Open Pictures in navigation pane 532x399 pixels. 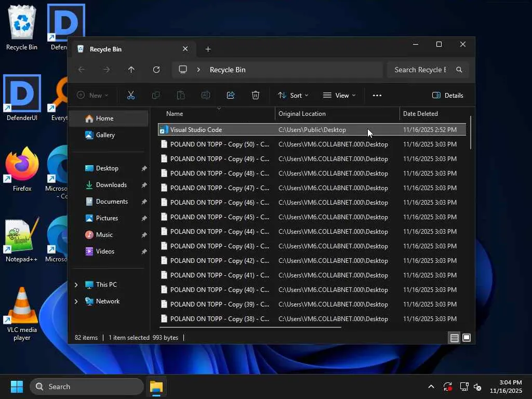point(109,218)
